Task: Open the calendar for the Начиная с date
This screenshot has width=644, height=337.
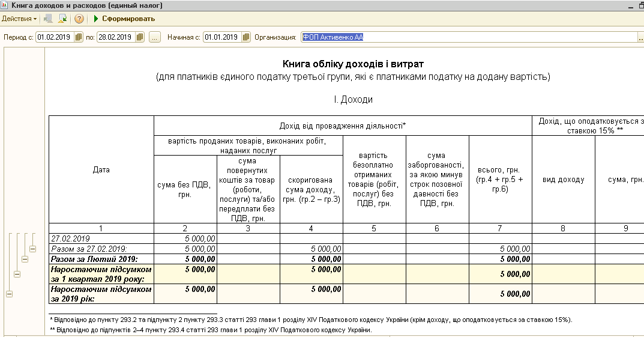Action: [246, 37]
